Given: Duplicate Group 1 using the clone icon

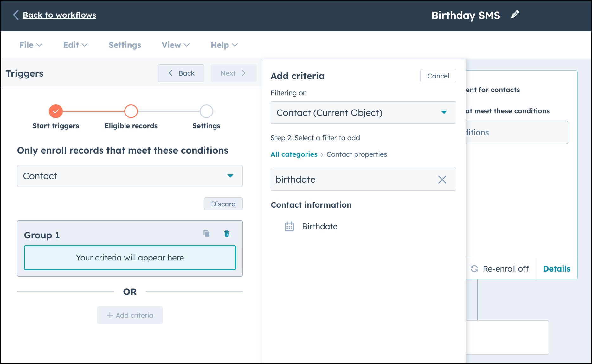Looking at the screenshot, I should (207, 234).
